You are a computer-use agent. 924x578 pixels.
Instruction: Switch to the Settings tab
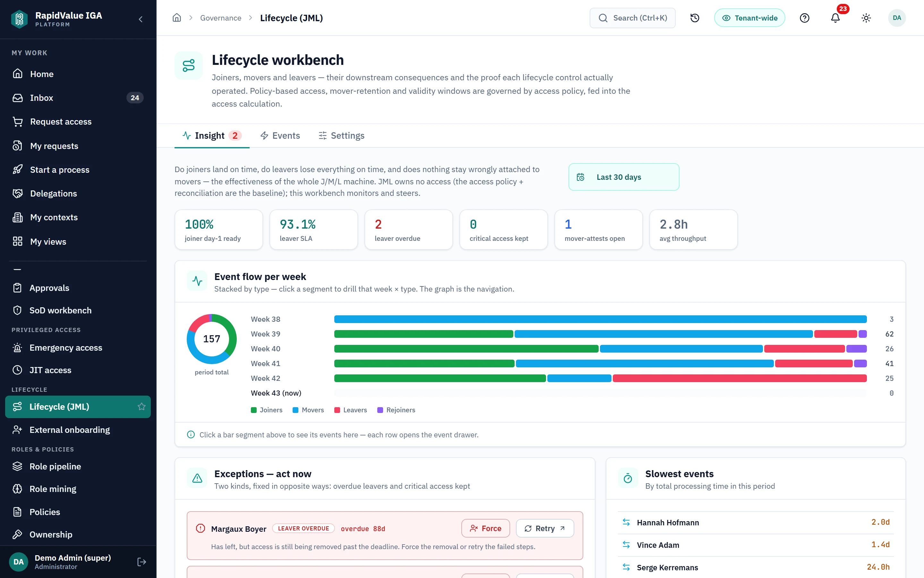(341, 136)
